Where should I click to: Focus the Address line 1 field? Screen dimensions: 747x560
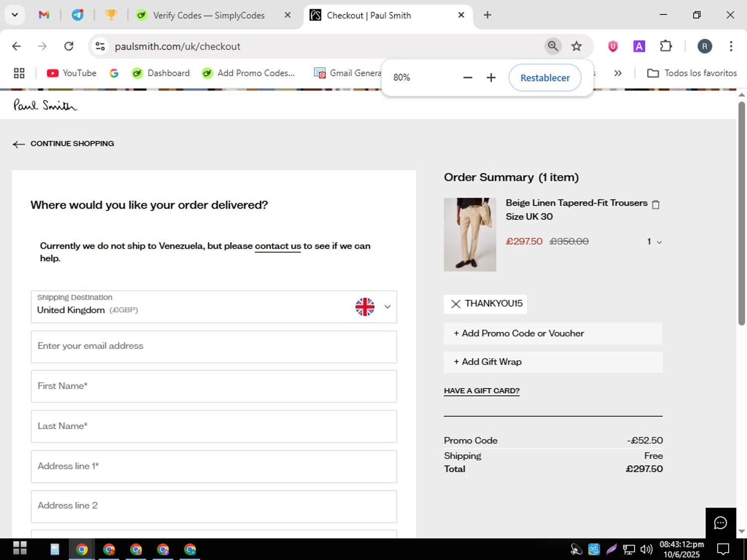click(214, 466)
